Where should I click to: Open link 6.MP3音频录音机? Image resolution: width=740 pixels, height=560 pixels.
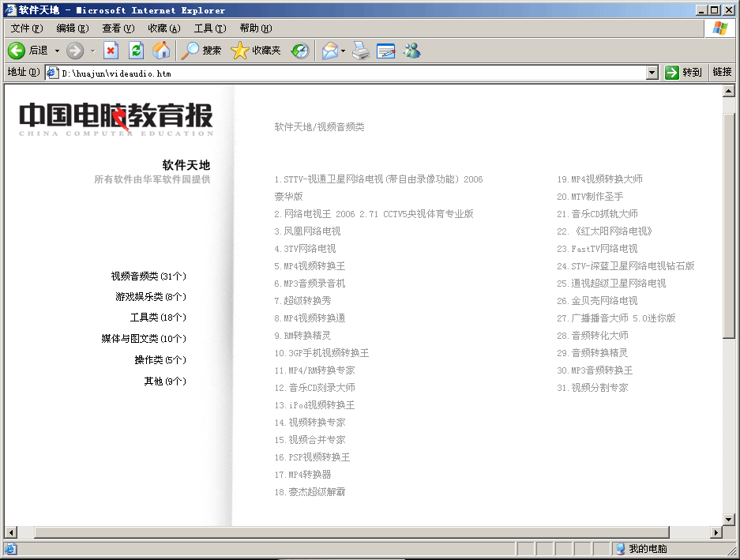310,284
